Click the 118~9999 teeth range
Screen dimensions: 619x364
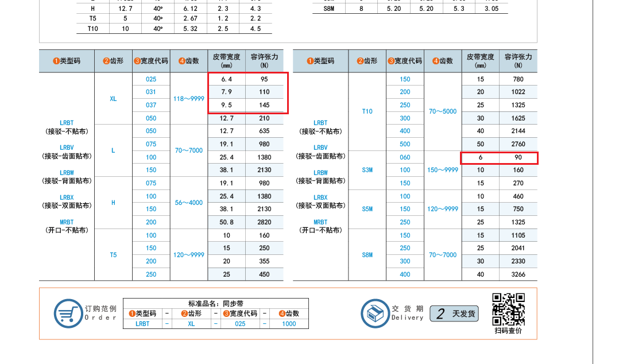188,99
